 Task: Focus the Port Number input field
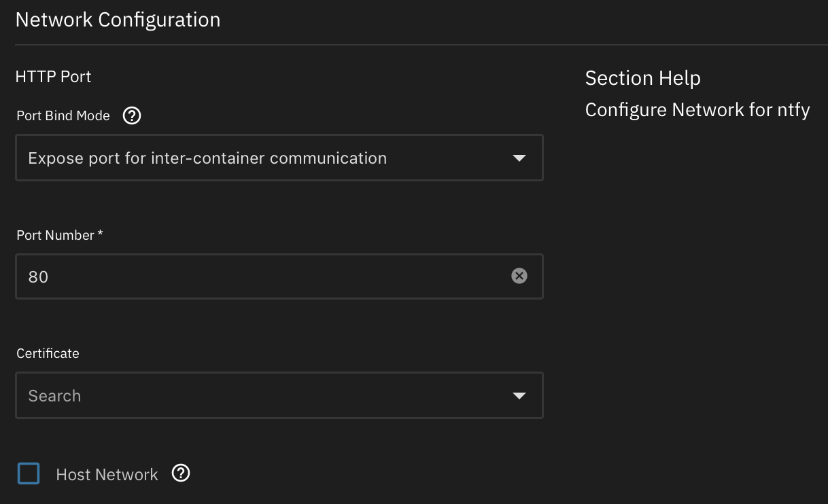pos(279,276)
